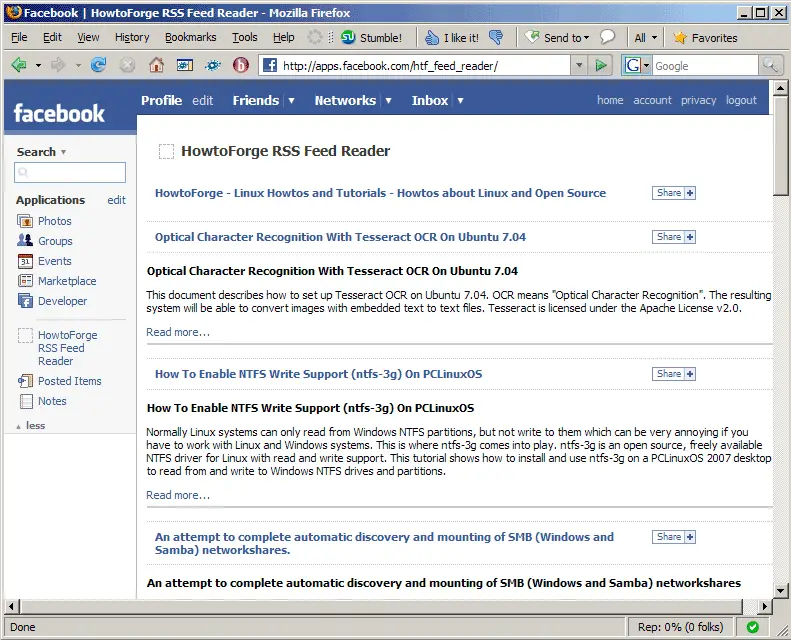This screenshot has width=791, height=640.
Task: Click the Google search field
Action: [705, 66]
